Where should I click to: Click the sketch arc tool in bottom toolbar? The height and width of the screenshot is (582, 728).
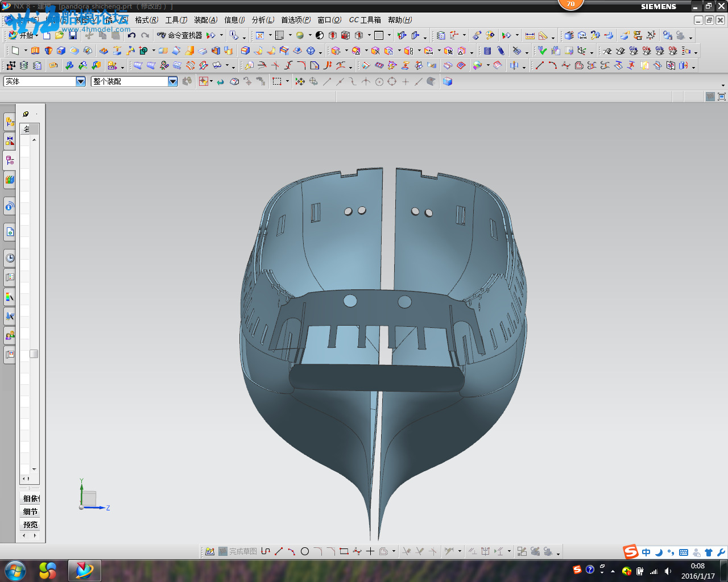(x=291, y=551)
